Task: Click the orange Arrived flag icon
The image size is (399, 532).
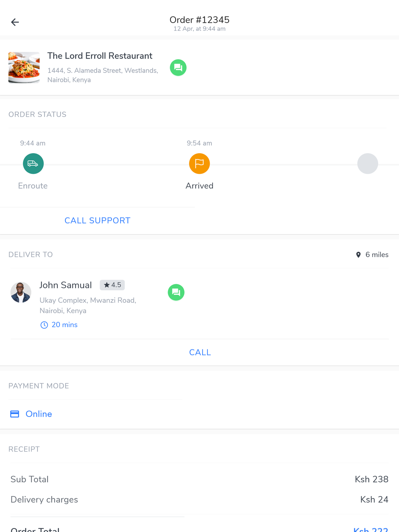Action: [199, 164]
